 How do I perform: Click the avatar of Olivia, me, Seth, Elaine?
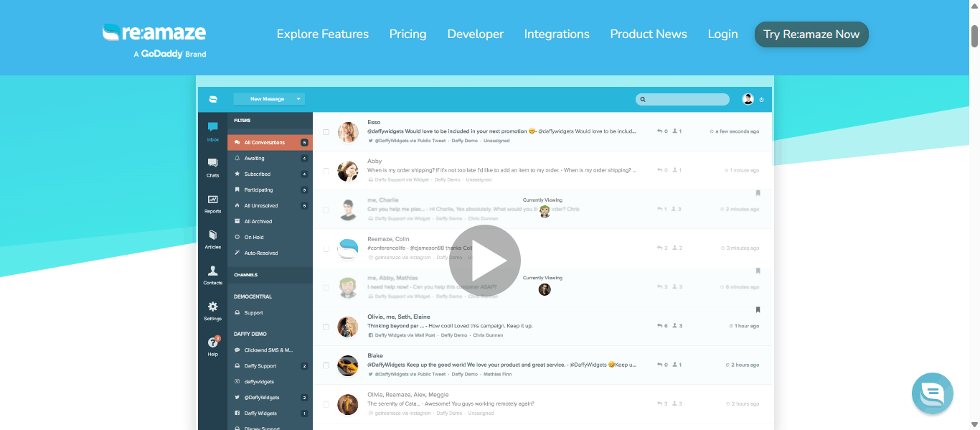click(348, 327)
